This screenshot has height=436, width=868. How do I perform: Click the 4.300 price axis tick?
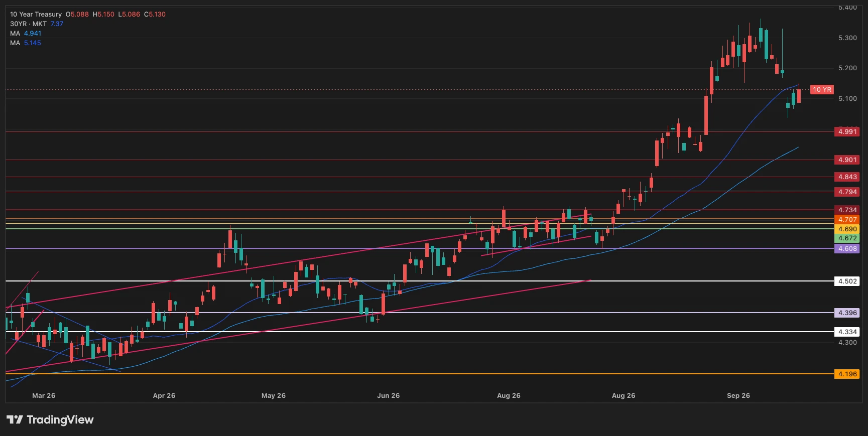pos(847,342)
